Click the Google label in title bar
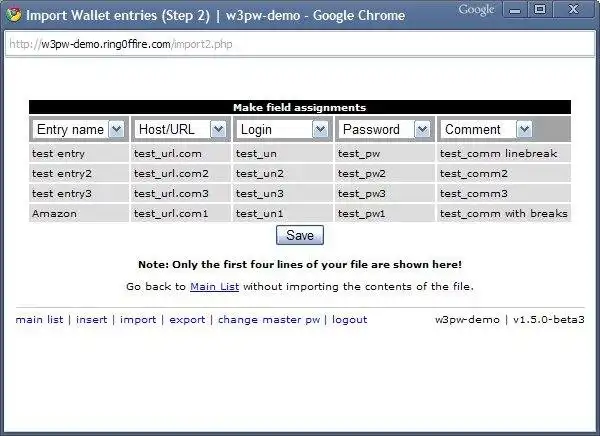Screen dimensions: 600x436 pos(477,10)
